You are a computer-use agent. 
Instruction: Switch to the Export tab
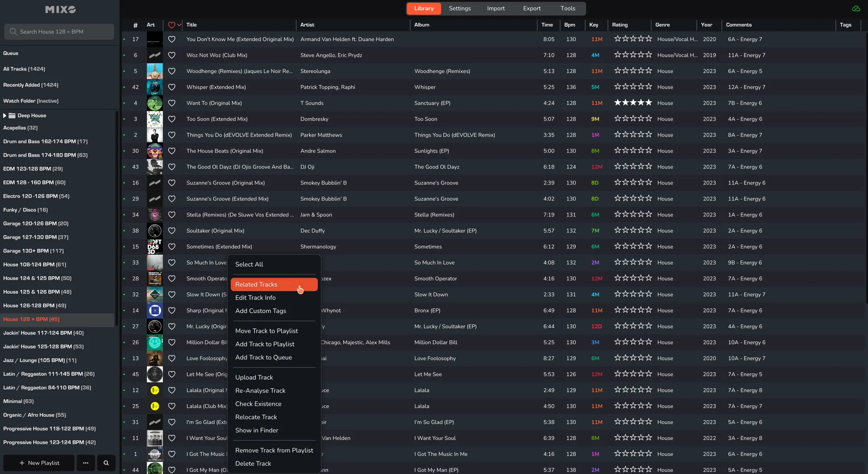(531, 8)
